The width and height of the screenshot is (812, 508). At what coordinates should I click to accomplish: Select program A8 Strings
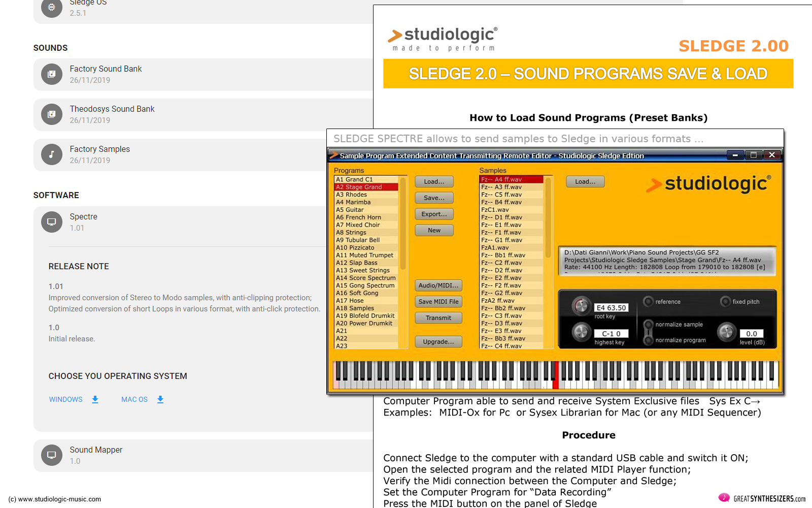tap(366, 233)
